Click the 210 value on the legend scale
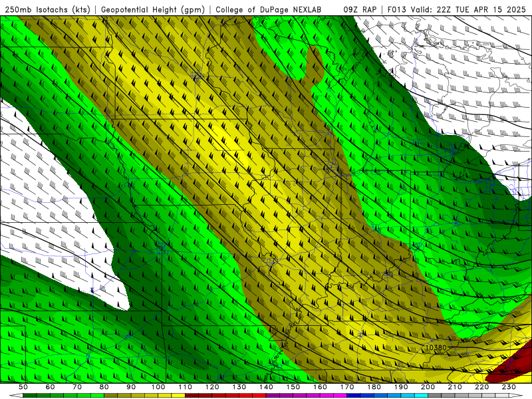 pos(455,387)
